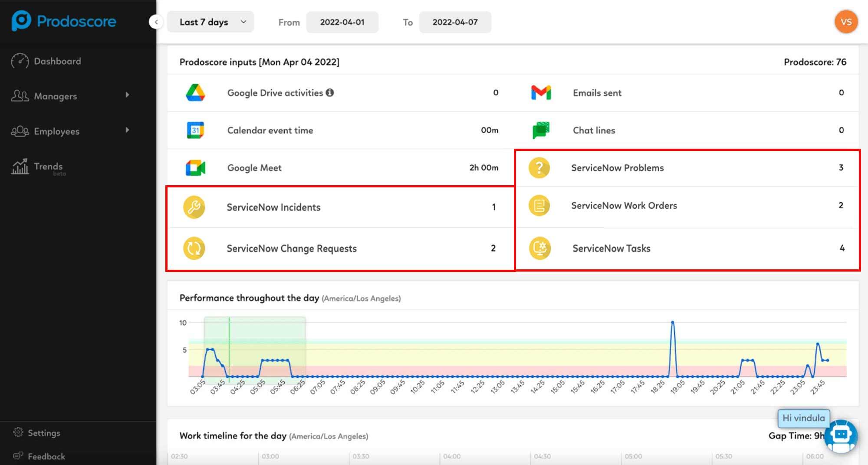Click the Managers people icon
The width and height of the screenshot is (868, 465).
pos(20,96)
